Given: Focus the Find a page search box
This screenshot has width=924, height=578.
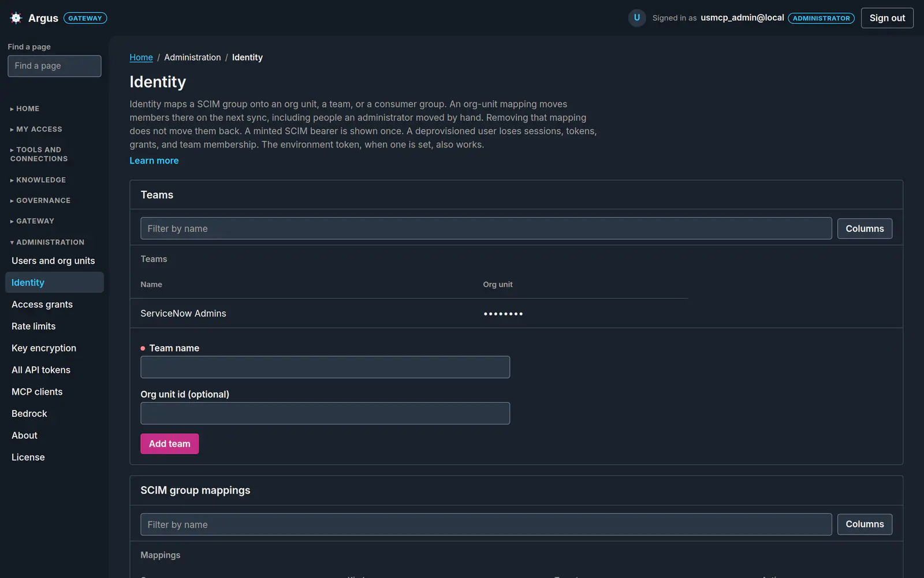Looking at the screenshot, I should coord(54,66).
